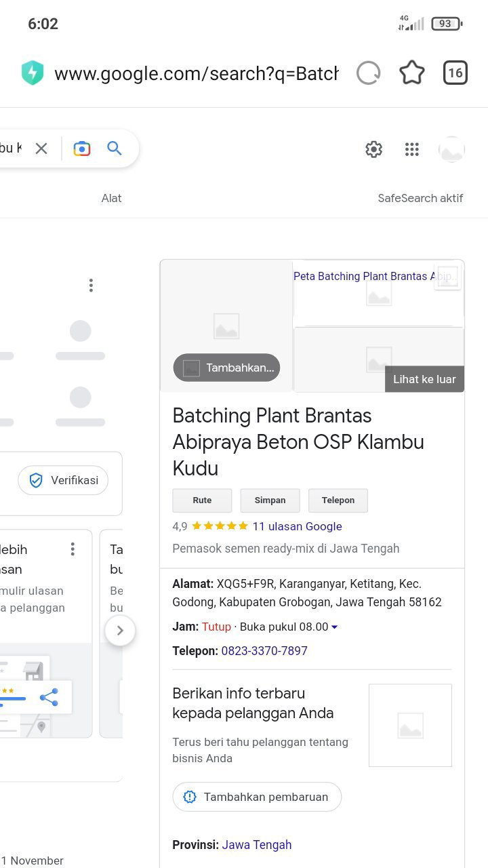
Task: Open Google settings gear
Action: [x=374, y=149]
